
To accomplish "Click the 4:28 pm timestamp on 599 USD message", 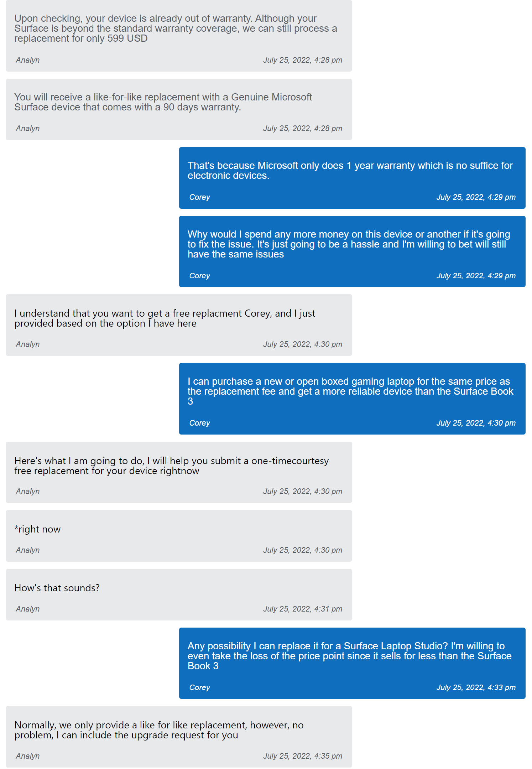I will (x=303, y=60).
